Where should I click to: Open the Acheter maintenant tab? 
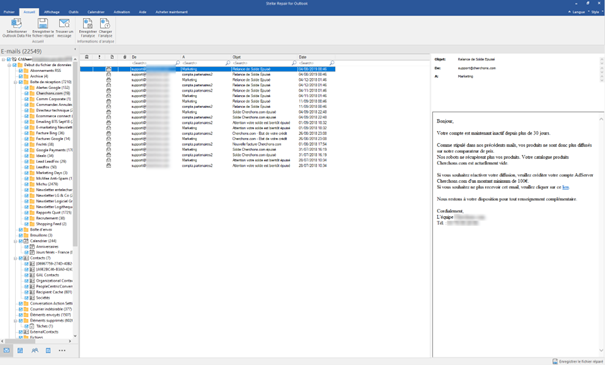tap(171, 12)
